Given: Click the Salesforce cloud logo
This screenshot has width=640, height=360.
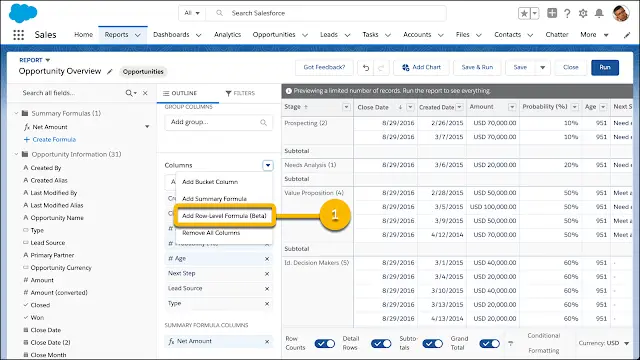Looking at the screenshot, I should (23, 13).
